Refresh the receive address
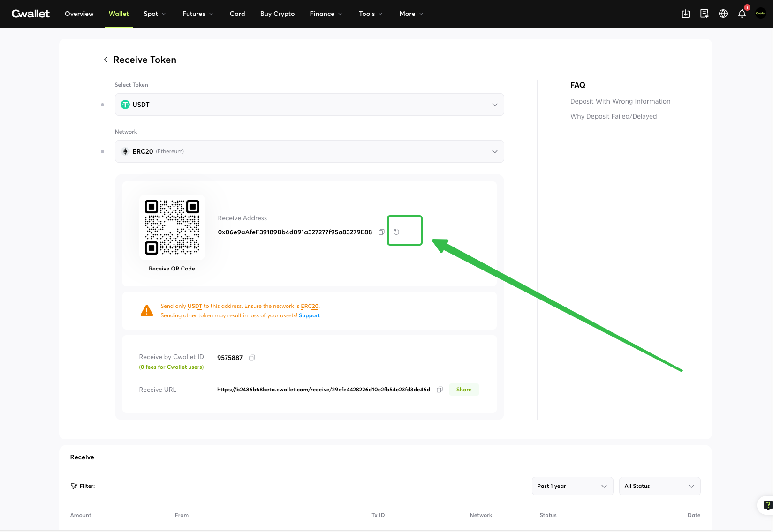773x532 pixels. [396, 232]
